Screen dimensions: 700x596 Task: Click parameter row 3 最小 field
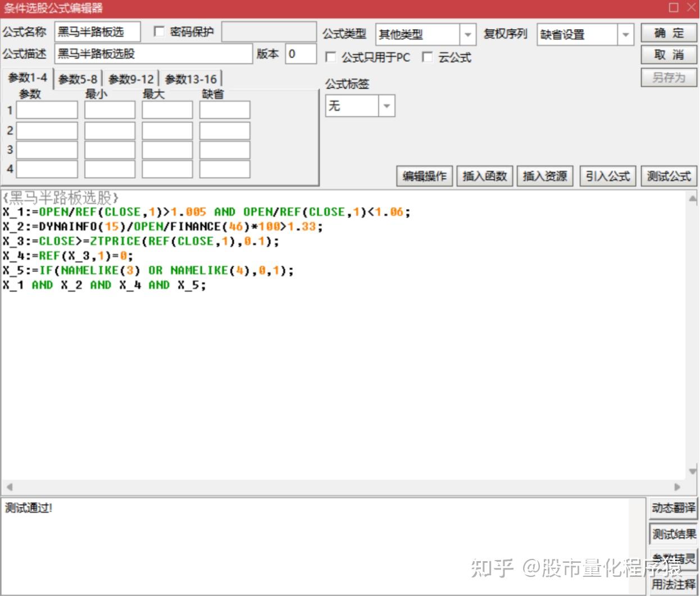point(110,150)
